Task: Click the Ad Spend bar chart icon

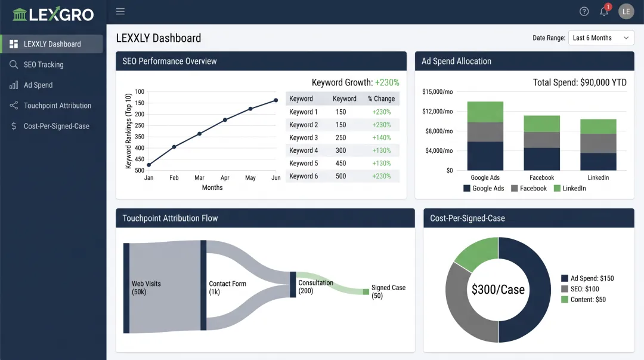Action: 14,85
